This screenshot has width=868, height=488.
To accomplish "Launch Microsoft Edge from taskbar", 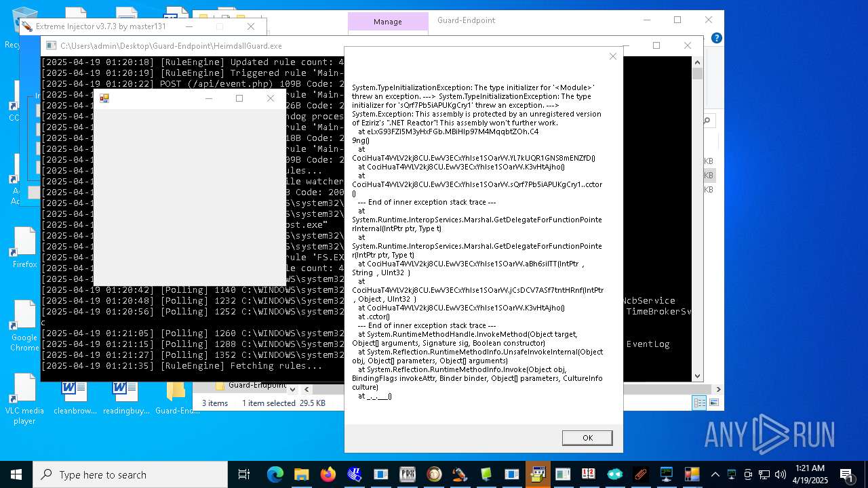I will point(275,474).
